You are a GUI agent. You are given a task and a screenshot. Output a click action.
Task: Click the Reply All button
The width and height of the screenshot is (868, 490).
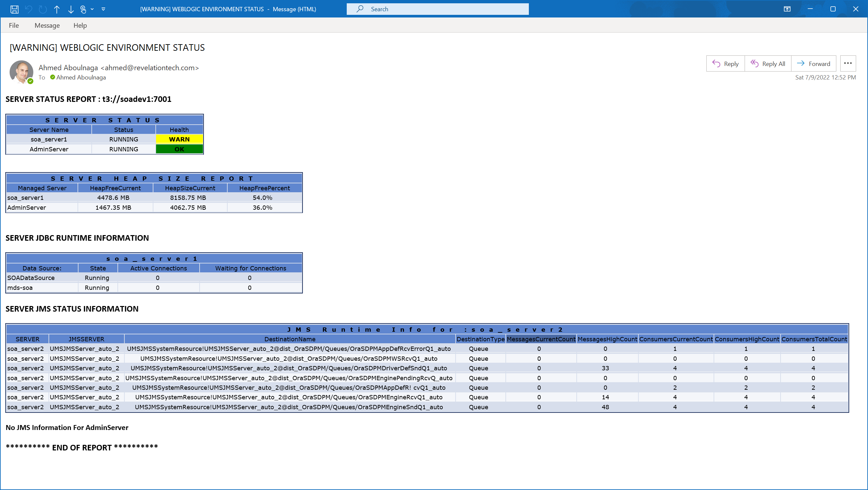point(768,64)
